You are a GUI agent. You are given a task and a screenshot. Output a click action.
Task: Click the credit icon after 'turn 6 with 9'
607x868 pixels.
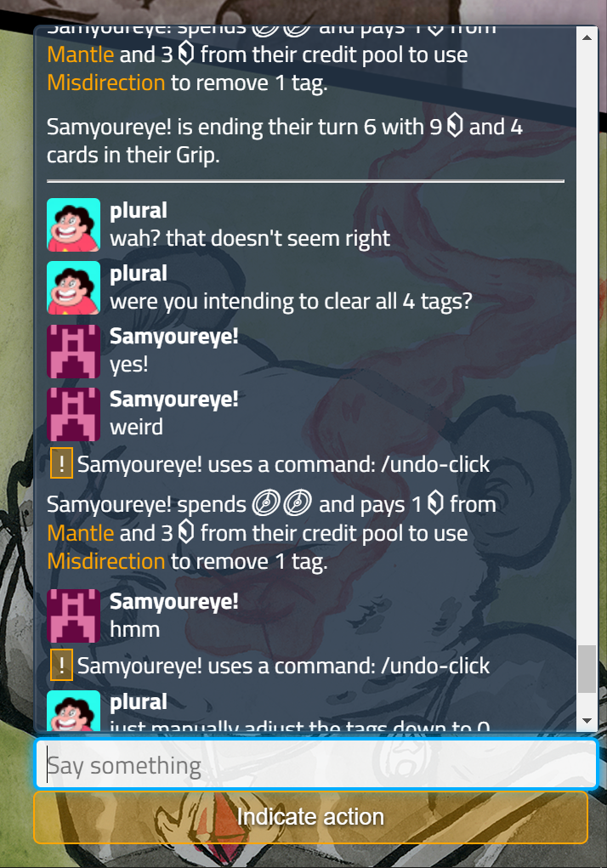tap(455, 126)
